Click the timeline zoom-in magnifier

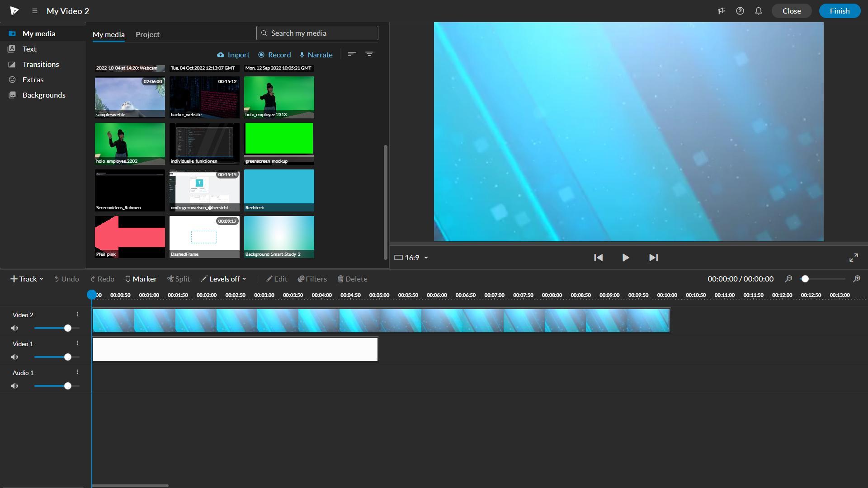point(856,279)
